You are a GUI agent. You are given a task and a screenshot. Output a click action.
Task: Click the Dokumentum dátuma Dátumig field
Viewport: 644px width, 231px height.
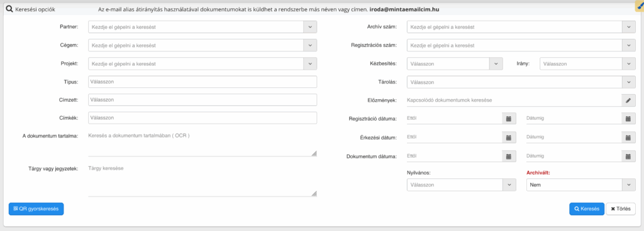(x=574, y=156)
